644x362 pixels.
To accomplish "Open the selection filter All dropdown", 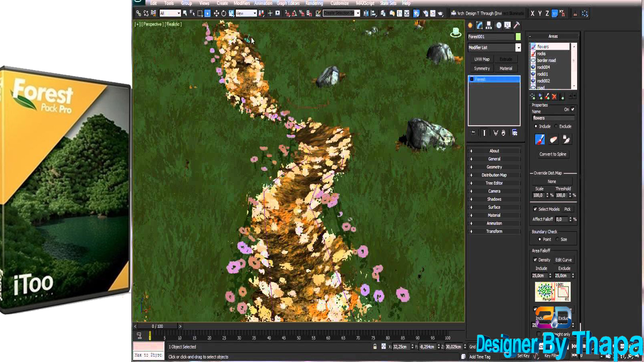I will pyautogui.click(x=170, y=14).
